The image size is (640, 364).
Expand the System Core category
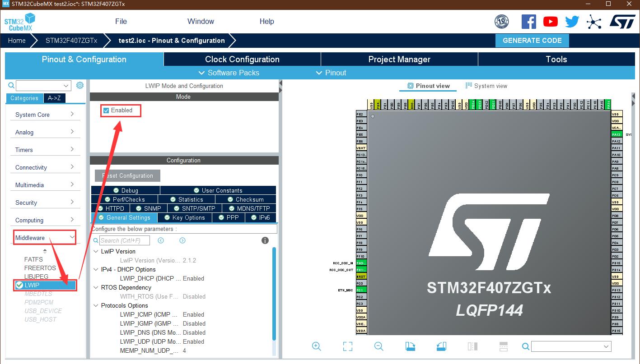45,115
